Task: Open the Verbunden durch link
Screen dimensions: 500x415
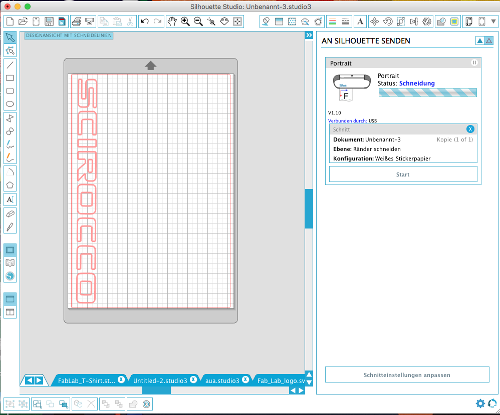Action: click(x=347, y=121)
